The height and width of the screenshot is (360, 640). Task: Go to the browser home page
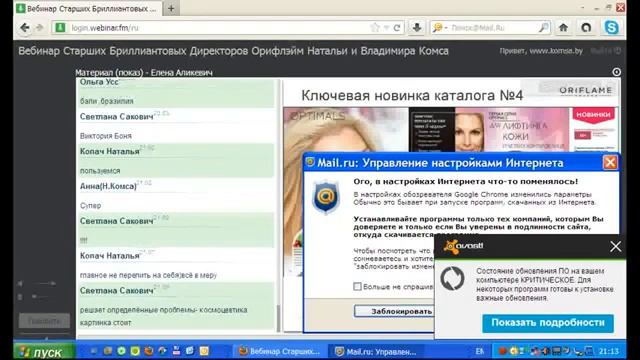(x=564, y=28)
